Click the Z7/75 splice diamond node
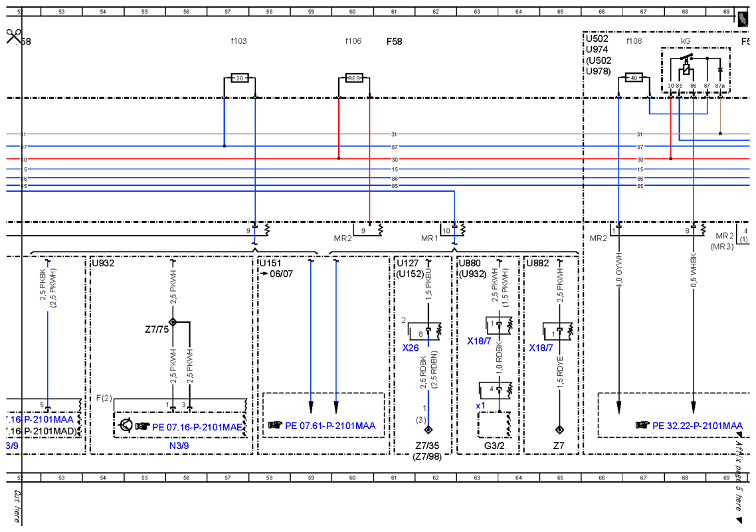The image size is (756, 532). [x=173, y=322]
